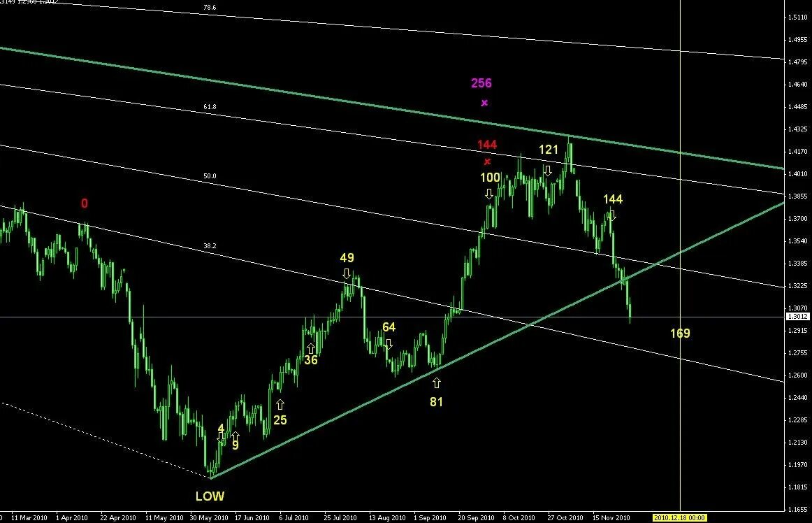Click the 1.5110 price axis value
This screenshot has height=523, width=812.
(797, 17)
